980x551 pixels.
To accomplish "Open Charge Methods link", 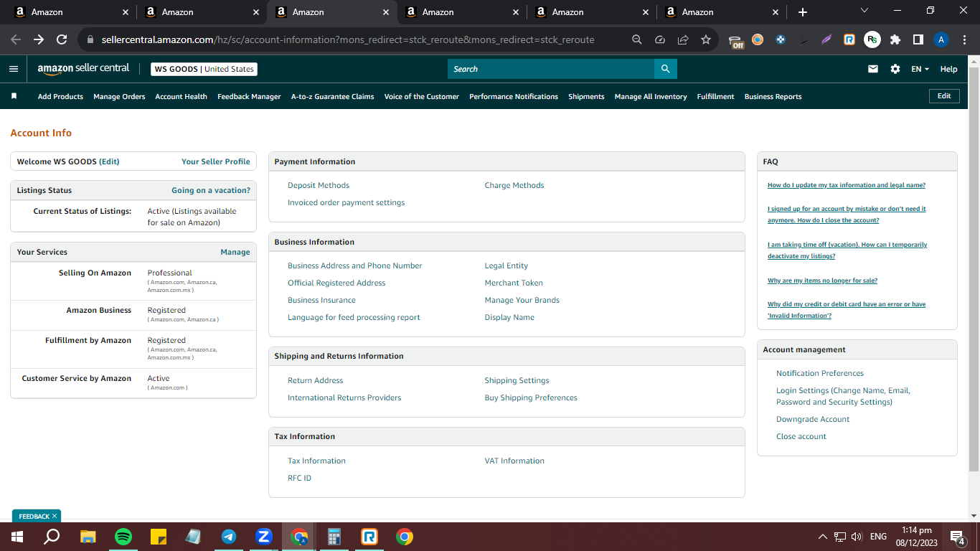I will (x=514, y=185).
